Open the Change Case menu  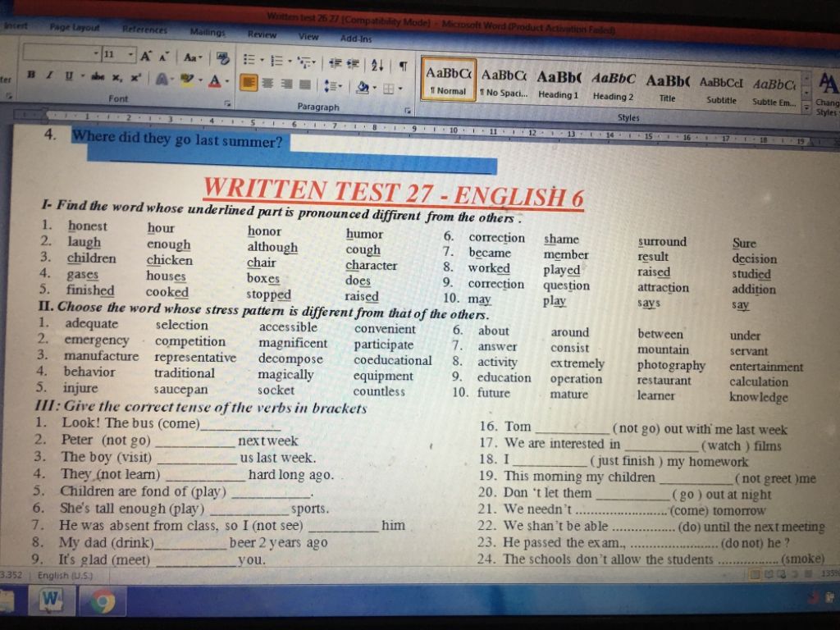(192, 57)
